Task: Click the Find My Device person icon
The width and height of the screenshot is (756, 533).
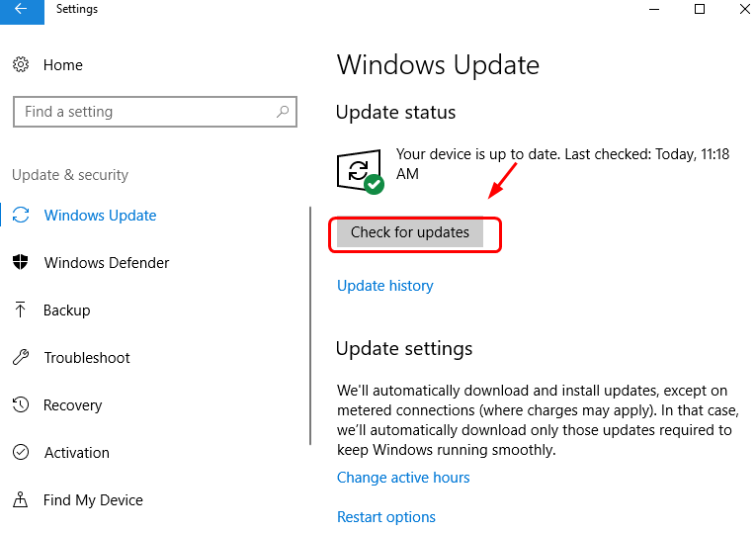Action: [x=21, y=500]
